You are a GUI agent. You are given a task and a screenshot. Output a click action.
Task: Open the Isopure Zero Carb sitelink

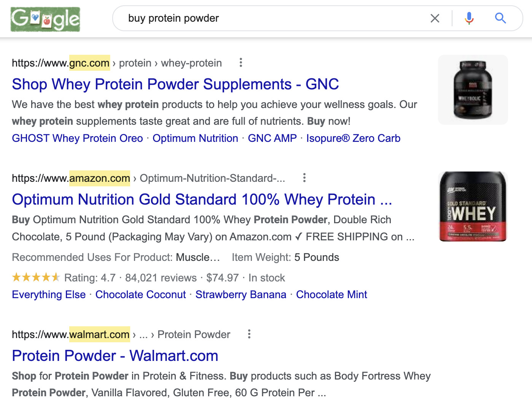pyautogui.click(x=353, y=138)
